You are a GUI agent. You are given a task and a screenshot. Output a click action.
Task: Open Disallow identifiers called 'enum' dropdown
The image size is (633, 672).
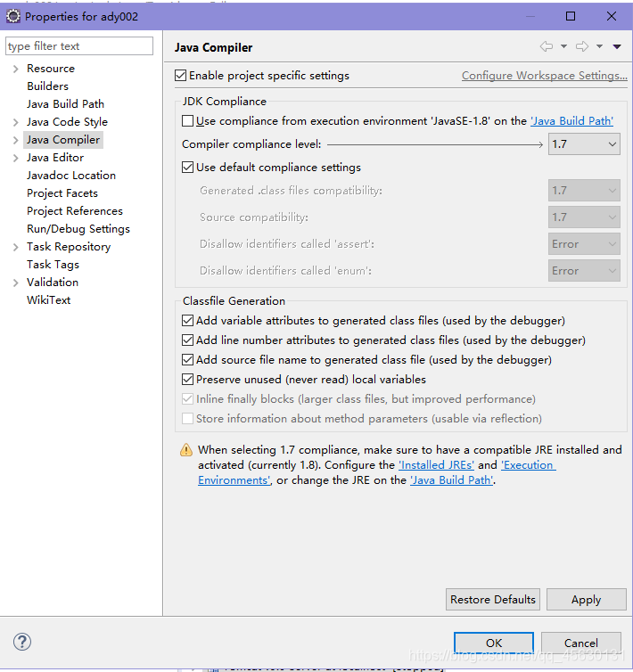click(584, 271)
